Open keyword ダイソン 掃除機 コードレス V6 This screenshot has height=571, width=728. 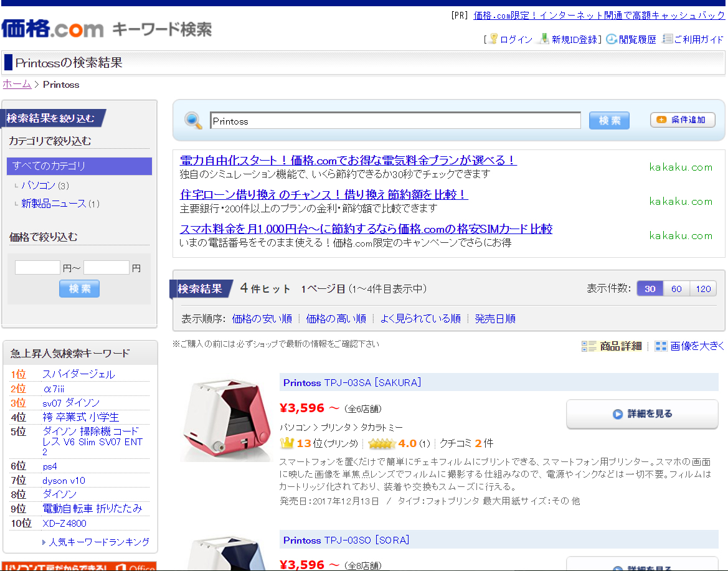click(92, 441)
